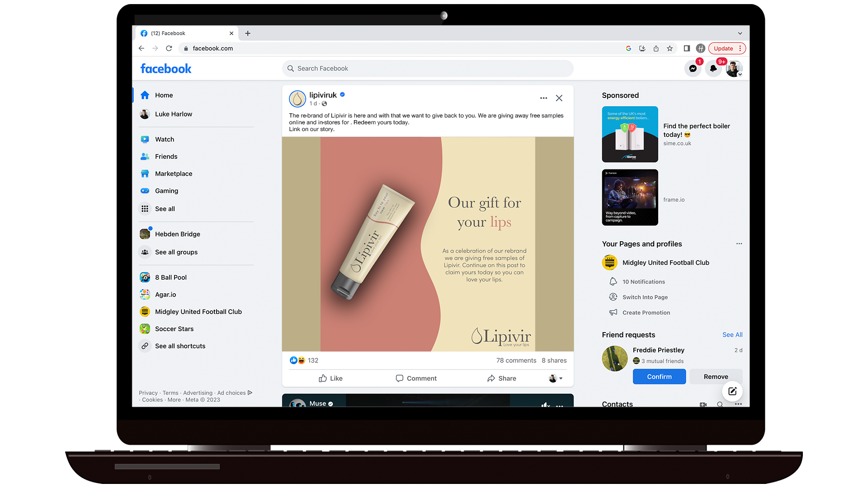Open lipiviruk post options menu

point(543,98)
